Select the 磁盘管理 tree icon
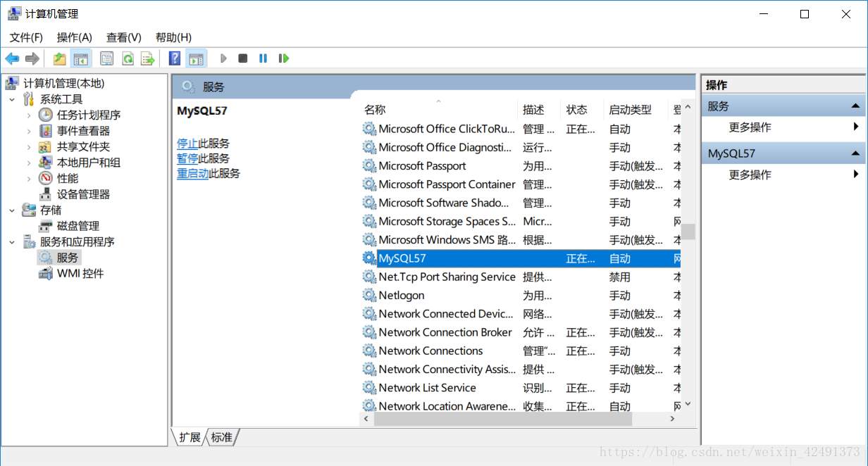Screen dimensions: 868x466 (45, 226)
